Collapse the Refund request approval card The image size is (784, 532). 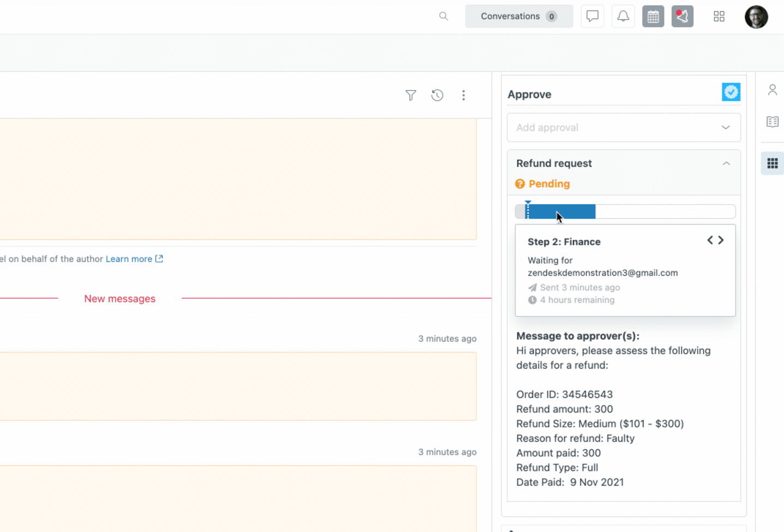[x=726, y=163]
